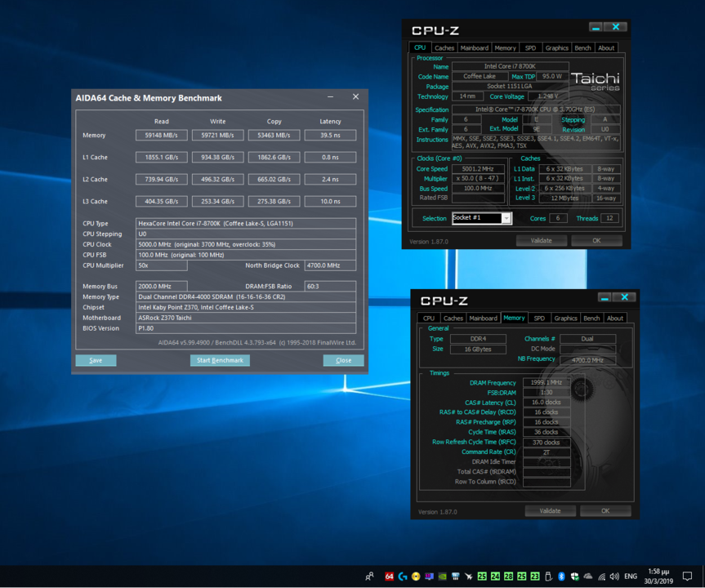This screenshot has height=588, width=705.
Task: Select Caches tab in top CPU-Z window
Action: [444, 47]
